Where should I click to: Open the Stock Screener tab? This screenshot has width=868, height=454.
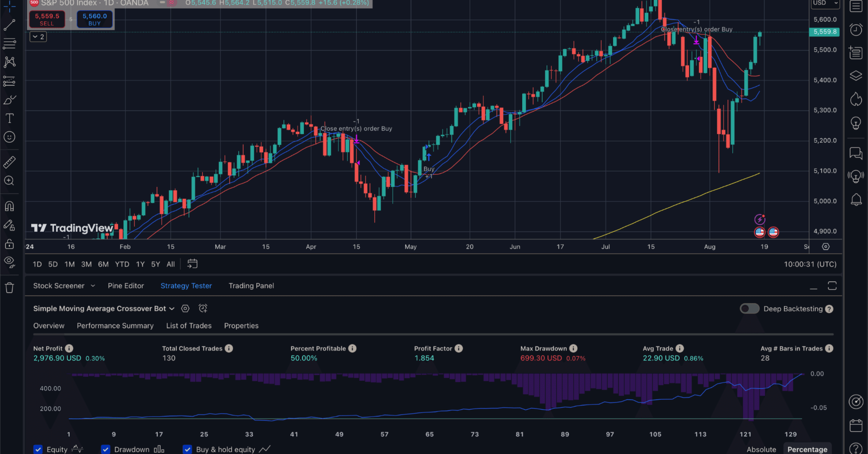tap(59, 286)
